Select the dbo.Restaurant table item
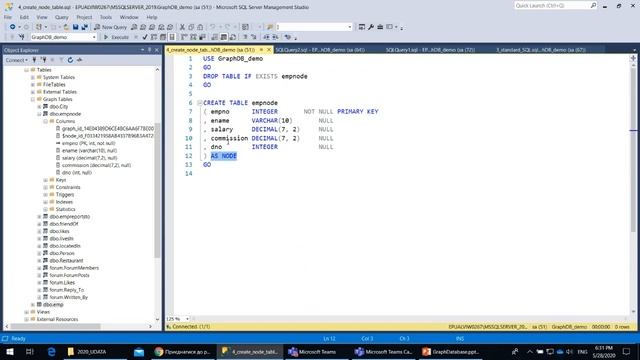Viewport: 640px width, 360px height. (66, 260)
